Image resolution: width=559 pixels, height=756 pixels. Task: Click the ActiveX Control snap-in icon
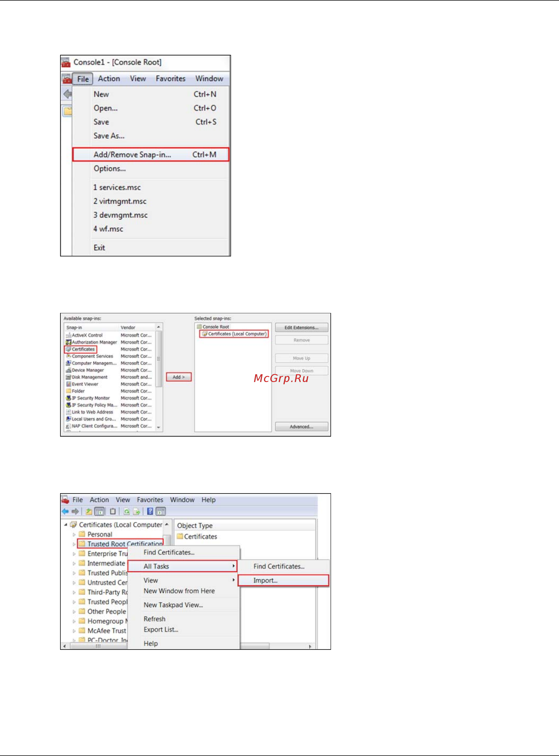(x=68, y=335)
